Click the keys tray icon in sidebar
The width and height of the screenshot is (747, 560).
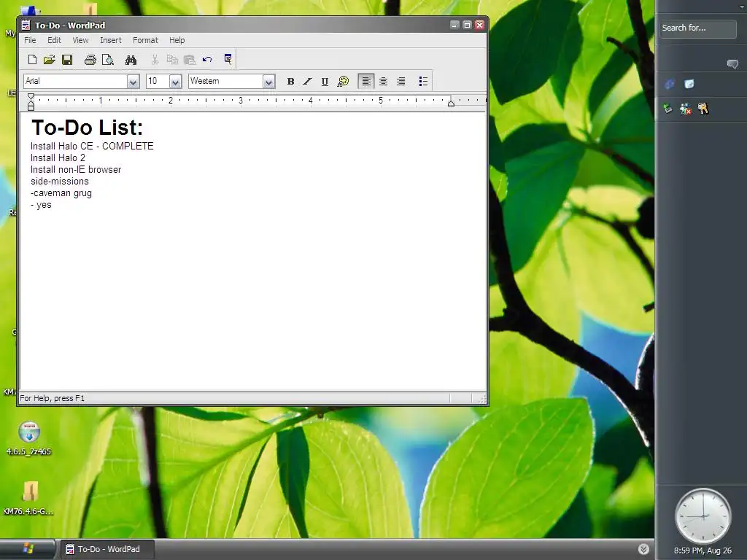pyautogui.click(x=703, y=109)
